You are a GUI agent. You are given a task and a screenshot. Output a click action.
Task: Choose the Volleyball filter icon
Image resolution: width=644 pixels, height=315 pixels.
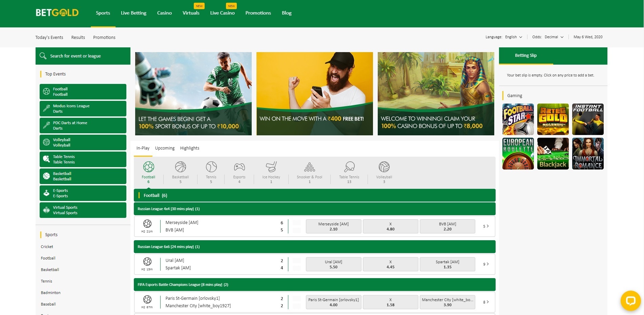(x=384, y=167)
